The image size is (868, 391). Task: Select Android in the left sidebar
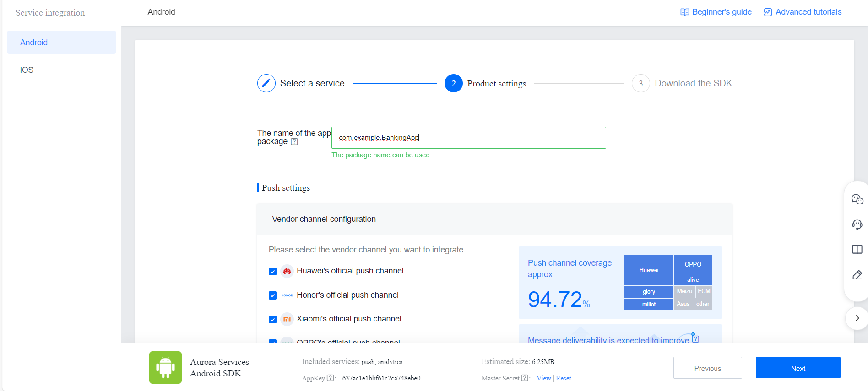coord(61,42)
